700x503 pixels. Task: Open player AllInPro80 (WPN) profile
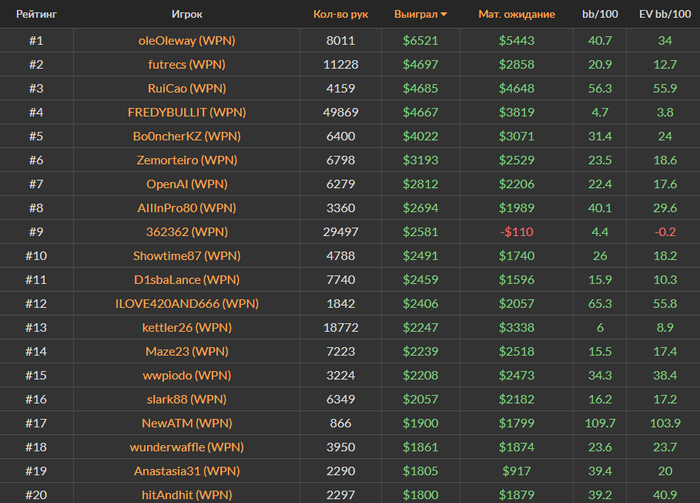pos(187,208)
